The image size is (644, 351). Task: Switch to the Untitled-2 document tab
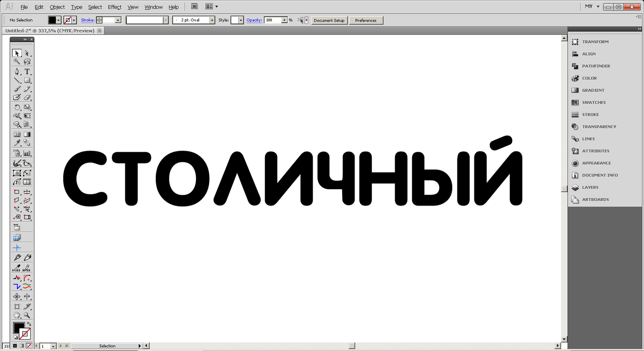(x=50, y=31)
